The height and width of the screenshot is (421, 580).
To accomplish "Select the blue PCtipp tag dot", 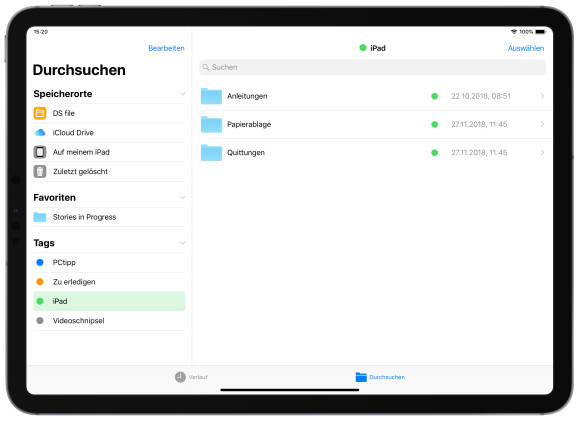I will click(40, 262).
